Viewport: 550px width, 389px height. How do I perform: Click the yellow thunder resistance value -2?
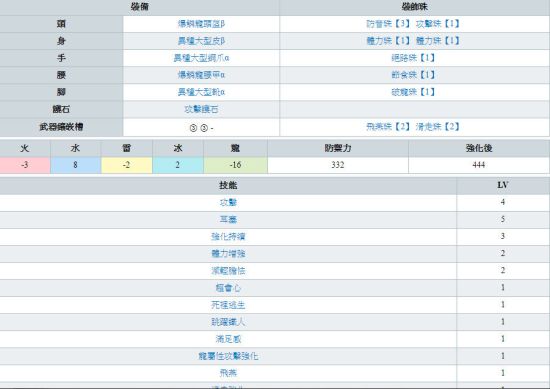pyautogui.click(x=127, y=165)
